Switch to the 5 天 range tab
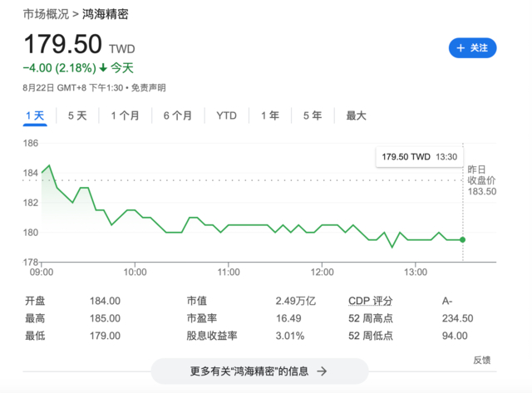This screenshot has width=532, height=393. [x=77, y=115]
